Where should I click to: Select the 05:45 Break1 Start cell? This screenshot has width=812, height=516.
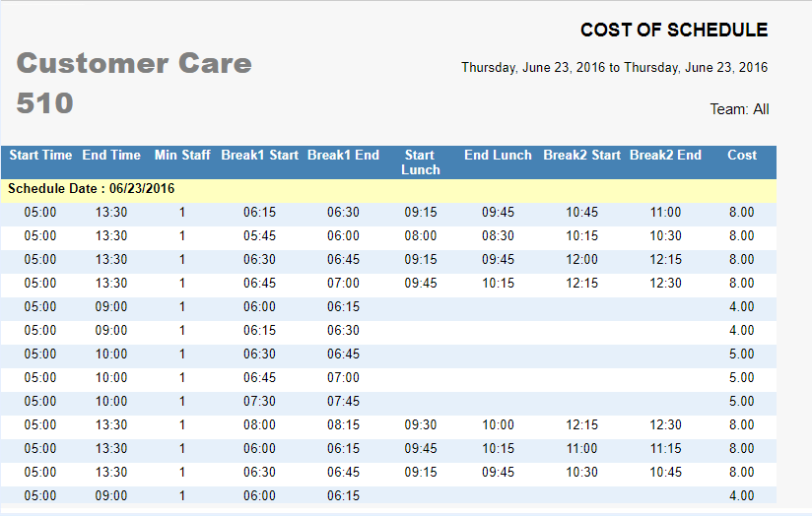coord(259,236)
